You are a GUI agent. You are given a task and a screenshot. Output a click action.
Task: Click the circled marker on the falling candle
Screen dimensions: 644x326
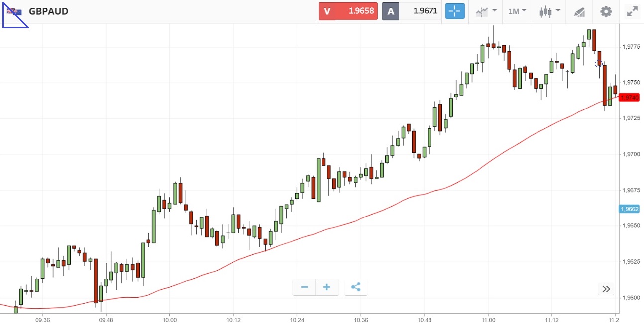[599, 64]
